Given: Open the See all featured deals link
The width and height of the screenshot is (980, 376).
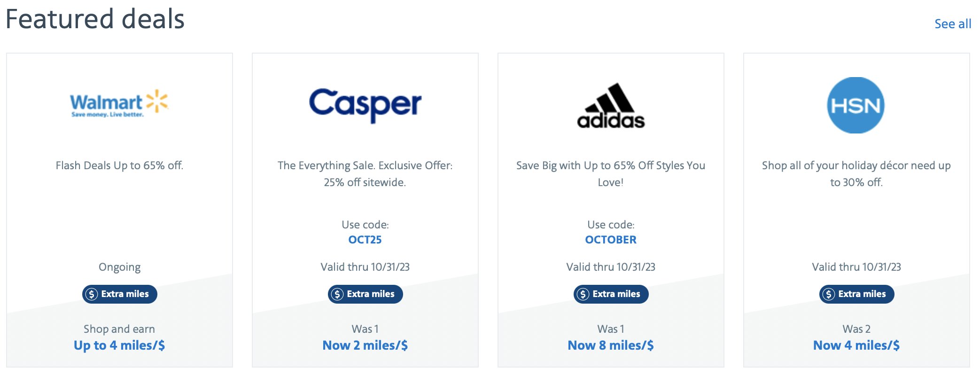Looking at the screenshot, I should click(953, 24).
